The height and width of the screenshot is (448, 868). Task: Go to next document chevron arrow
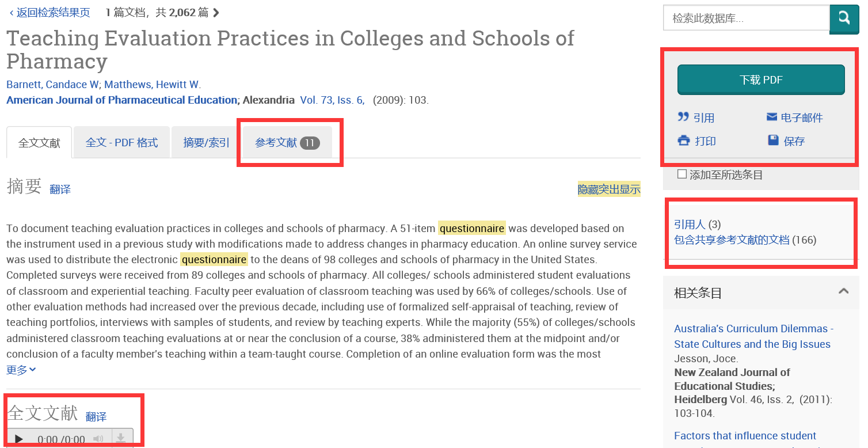pos(216,13)
